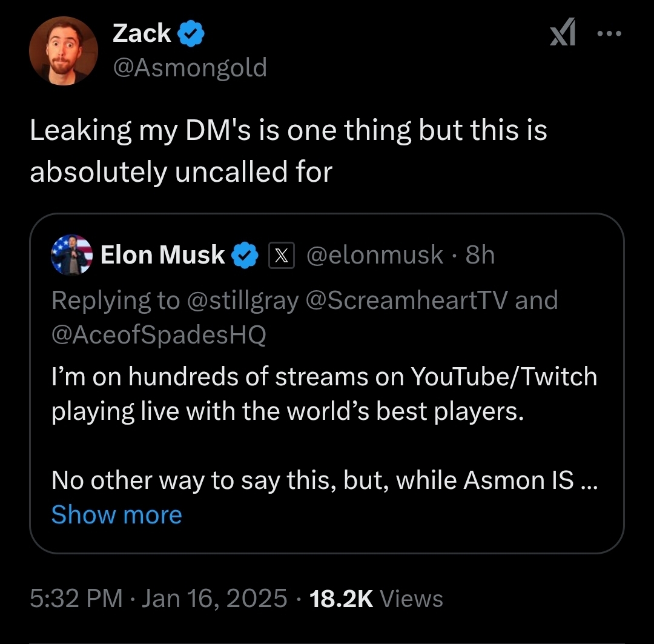Open the @stillgray mention

(243, 300)
